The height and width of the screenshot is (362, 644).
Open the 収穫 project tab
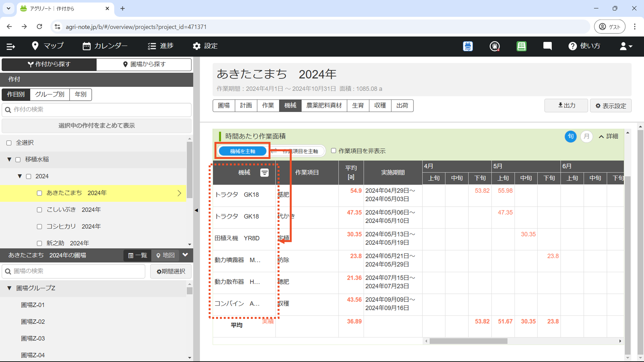(380, 106)
